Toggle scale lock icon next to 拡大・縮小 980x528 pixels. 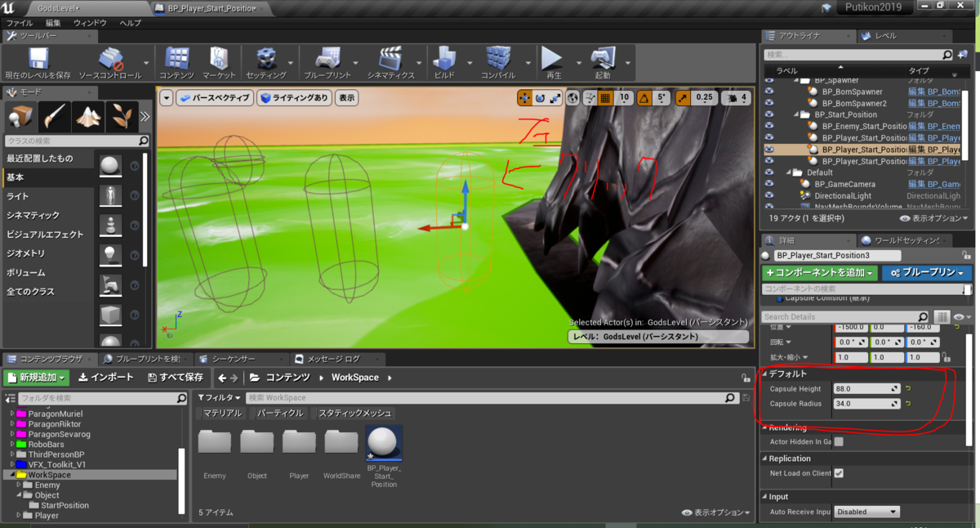pyautogui.click(x=947, y=357)
